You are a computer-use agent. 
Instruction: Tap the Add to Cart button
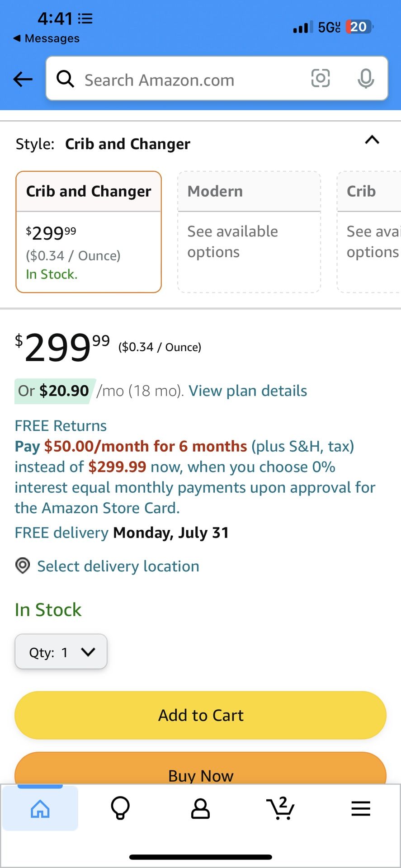200,715
